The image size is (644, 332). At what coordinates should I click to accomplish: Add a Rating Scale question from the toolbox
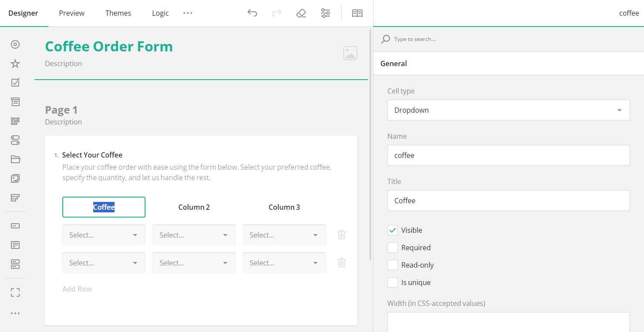(x=15, y=64)
